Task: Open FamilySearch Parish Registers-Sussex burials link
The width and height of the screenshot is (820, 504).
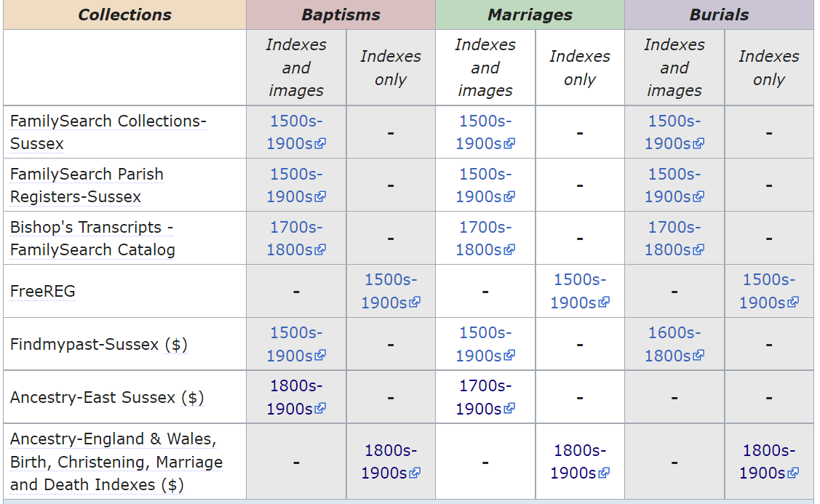Action: (x=674, y=185)
